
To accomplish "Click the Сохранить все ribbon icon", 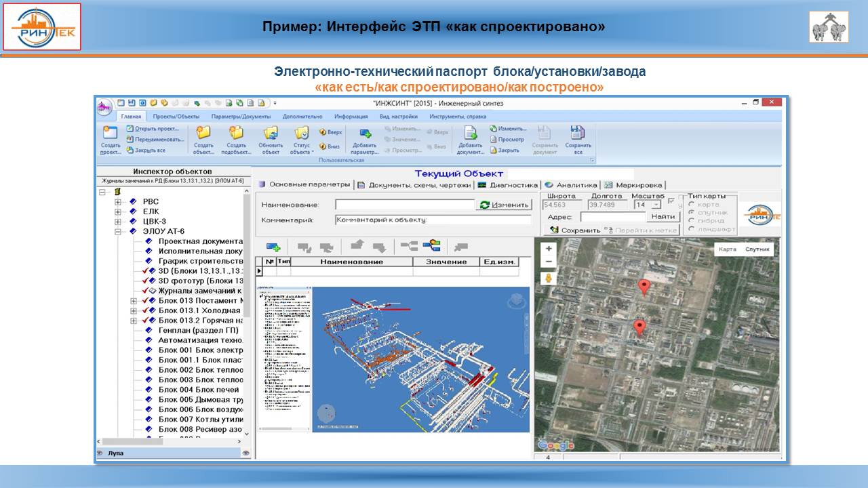I will click(578, 134).
